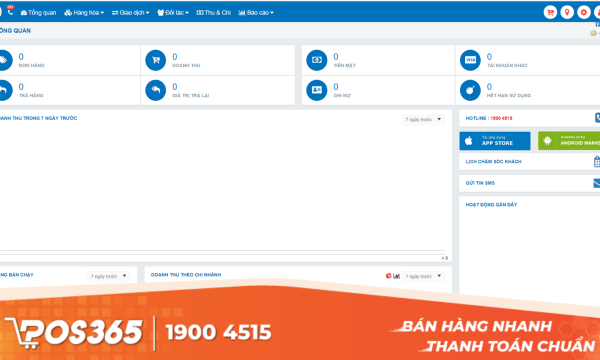
Task: Click the Đơn hàng label
Action: [x=31, y=66]
